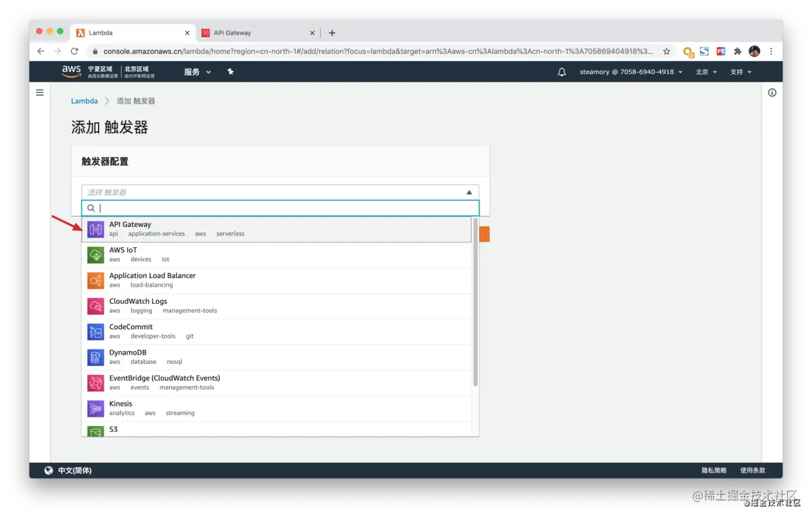Select the CloudWatch Logs option text
The image size is (812, 517).
pos(138,301)
